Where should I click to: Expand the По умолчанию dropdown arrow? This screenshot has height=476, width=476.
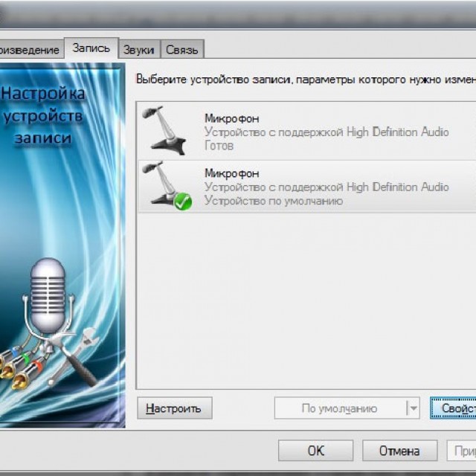click(414, 408)
